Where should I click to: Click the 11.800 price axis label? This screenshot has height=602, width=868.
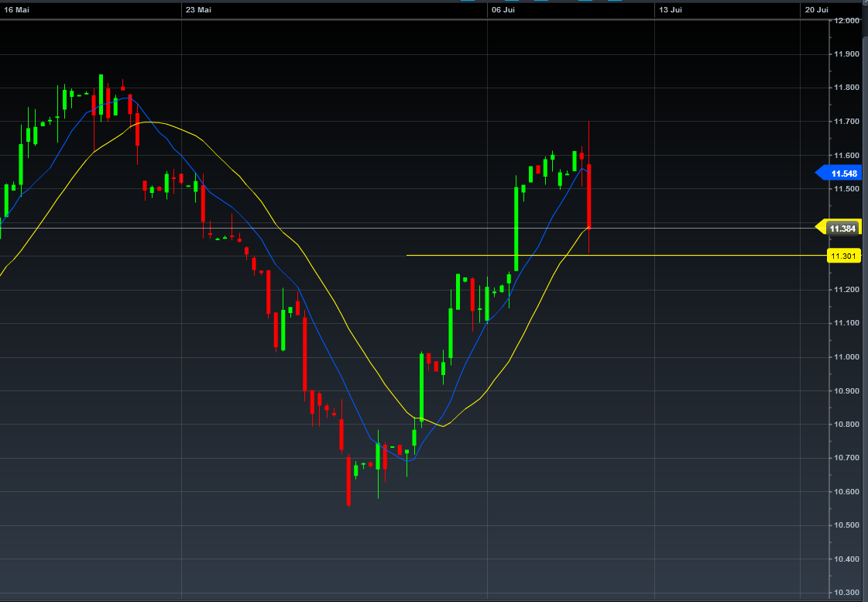pyautogui.click(x=847, y=88)
